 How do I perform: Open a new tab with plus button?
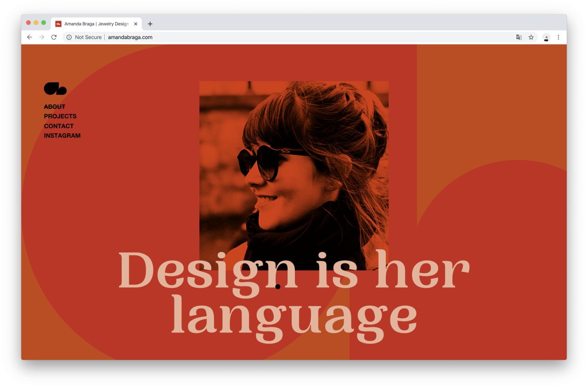(150, 24)
